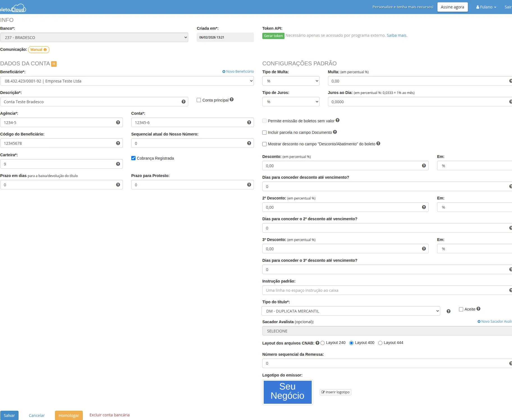Enable Incluir parcela no campo Documento
The width and height of the screenshot is (512, 420).
click(264, 132)
